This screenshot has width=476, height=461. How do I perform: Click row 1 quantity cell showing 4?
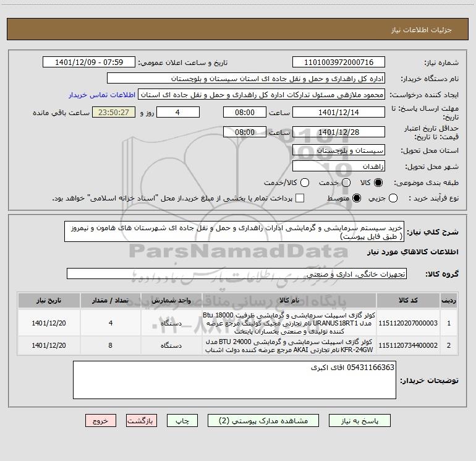[x=111, y=323]
